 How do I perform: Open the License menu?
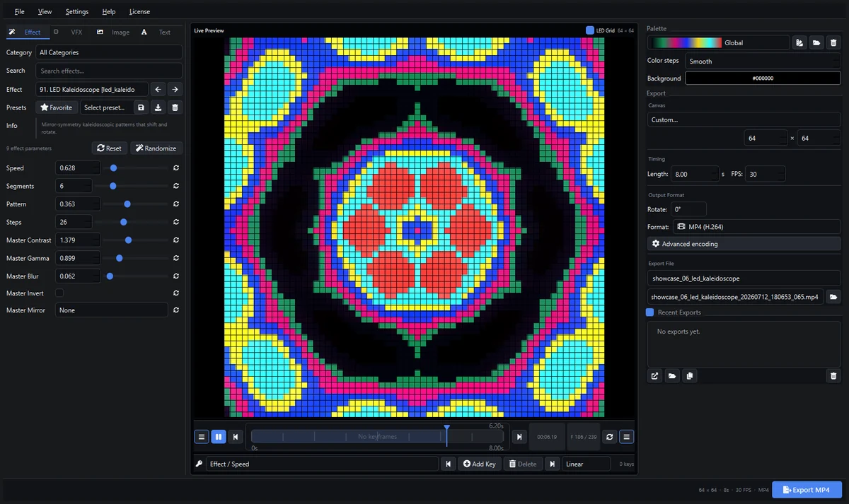pyautogui.click(x=139, y=11)
